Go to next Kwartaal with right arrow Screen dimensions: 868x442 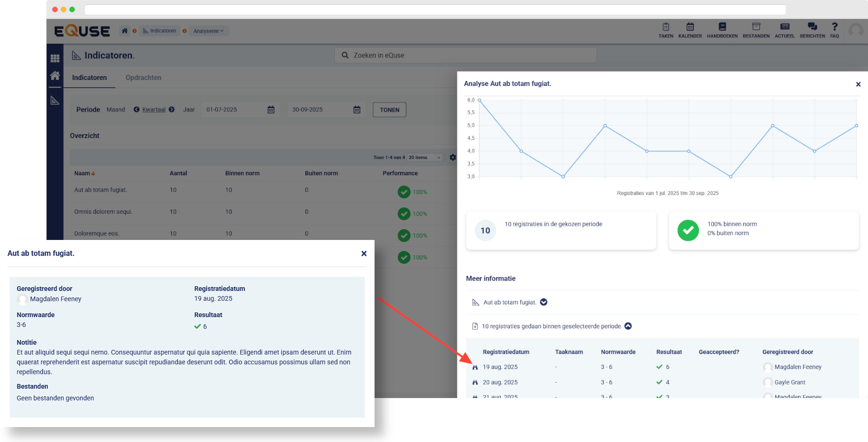click(x=172, y=109)
